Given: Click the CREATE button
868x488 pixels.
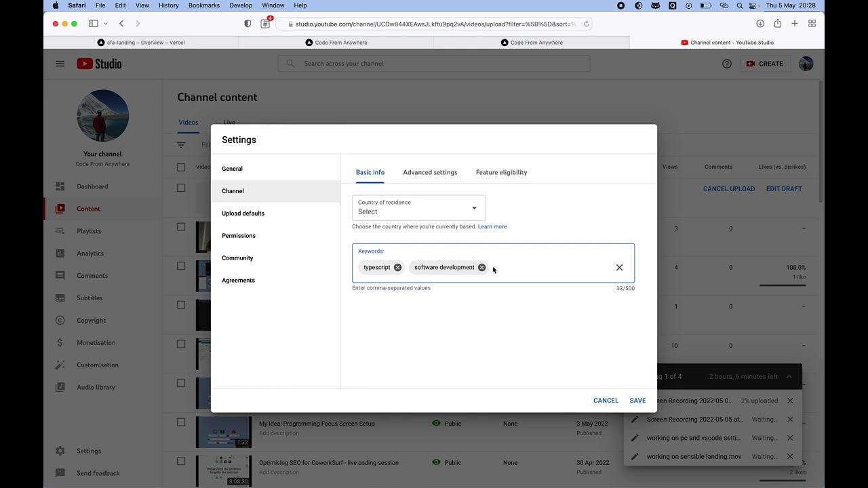Looking at the screenshot, I should (x=764, y=64).
